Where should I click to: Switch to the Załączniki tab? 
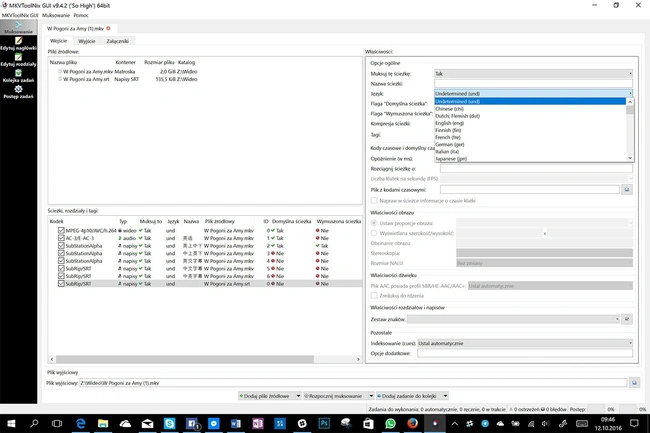click(x=117, y=41)
